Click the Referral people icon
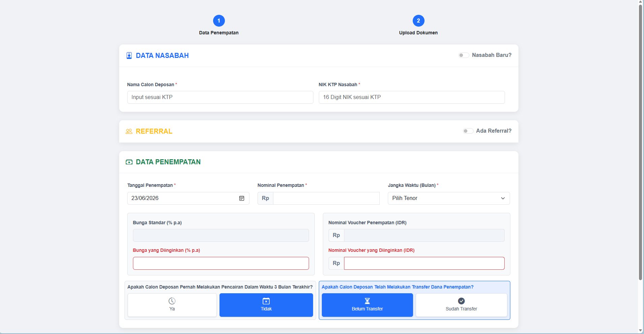Viewport: 644px width, 334px height. tap(129, 131)
